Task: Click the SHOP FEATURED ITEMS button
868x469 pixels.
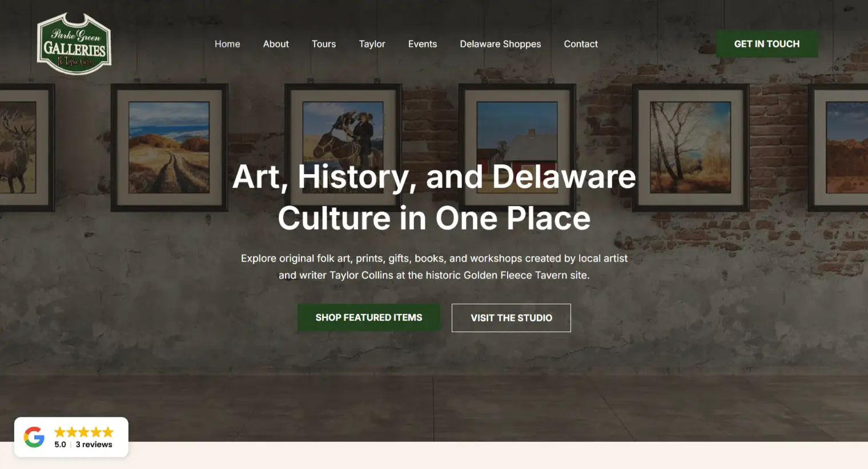Action: pos(369,318)
